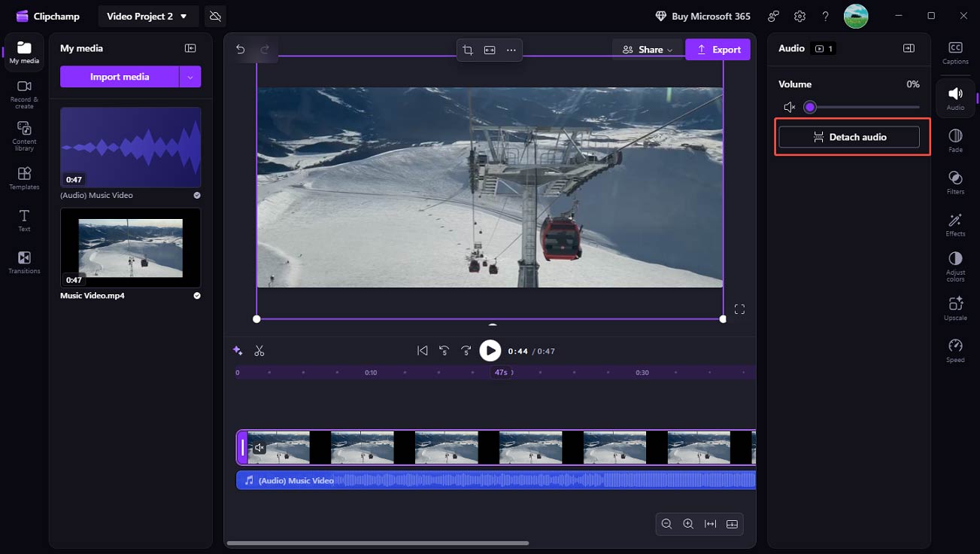The image size is (980, 554).
Task: Zoom out the timeline
Action: [x=666, y=524]
